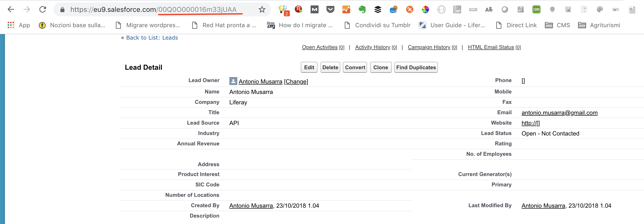The height and width of the screenshot is (224, 644).
Task: Open bookmark Nozioni base sulla...
Action: tap(72, 25)
